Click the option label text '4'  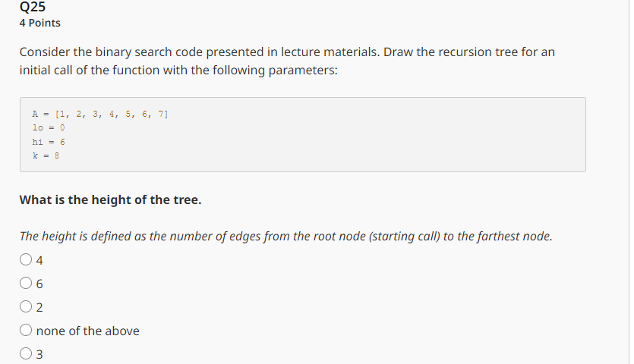click(39, 260)
